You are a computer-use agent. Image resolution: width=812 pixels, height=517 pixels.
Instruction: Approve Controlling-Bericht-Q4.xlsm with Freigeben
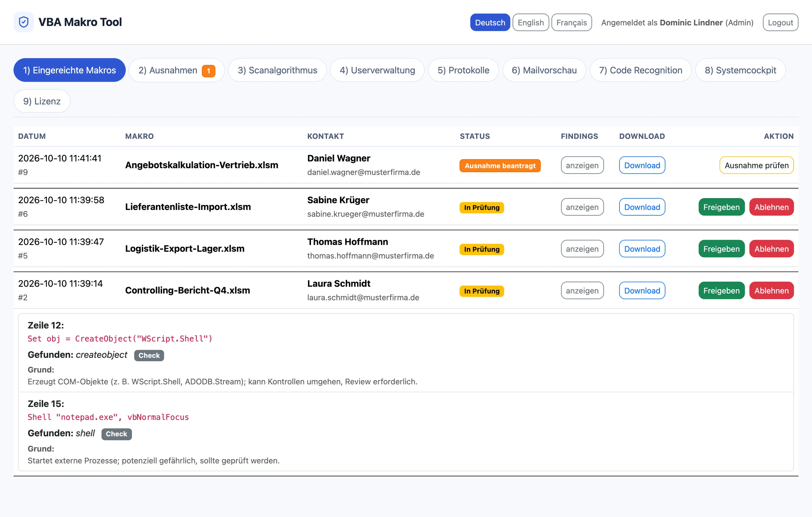click(x=721, y=290)
